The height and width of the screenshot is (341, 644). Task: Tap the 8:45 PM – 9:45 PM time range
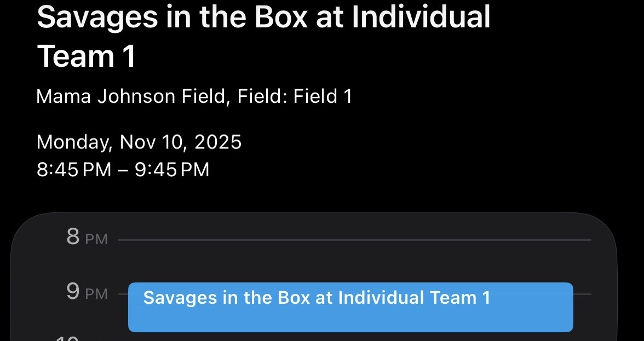tap(123, 170)
